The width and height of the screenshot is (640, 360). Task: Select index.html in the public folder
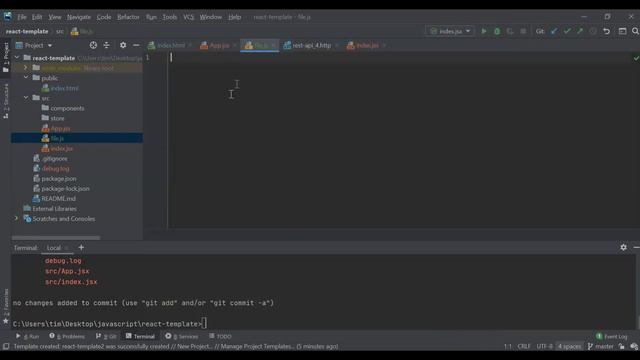pyautogui.click(x=64, y=88)
